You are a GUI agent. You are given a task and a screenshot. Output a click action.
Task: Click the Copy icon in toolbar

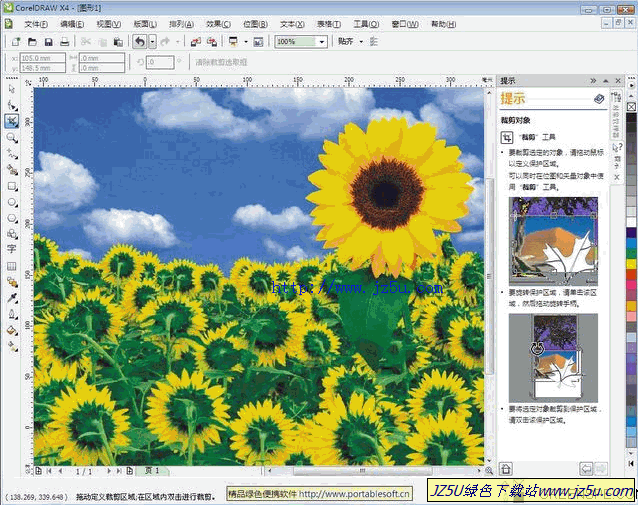[103, 42]
